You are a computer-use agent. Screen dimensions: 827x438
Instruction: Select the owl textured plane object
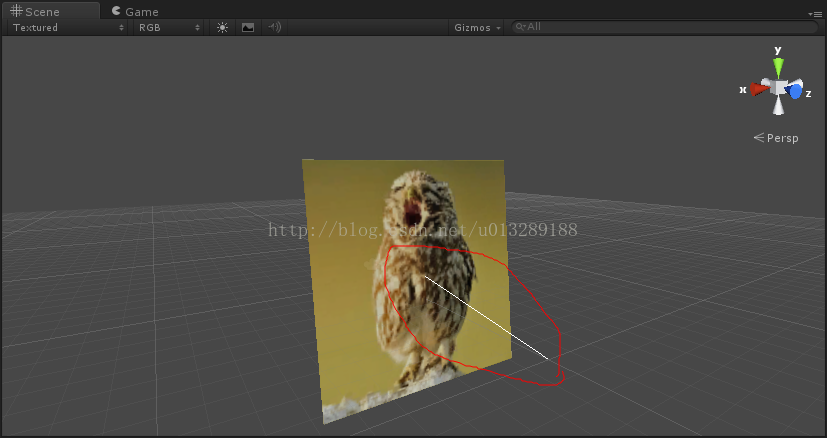tap(345, 300)
